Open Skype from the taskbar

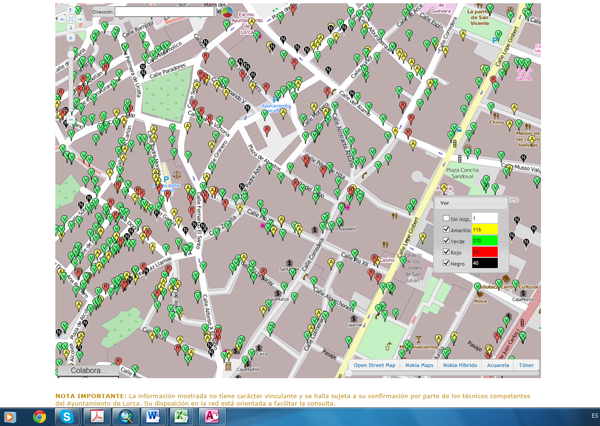click(66, 416)
